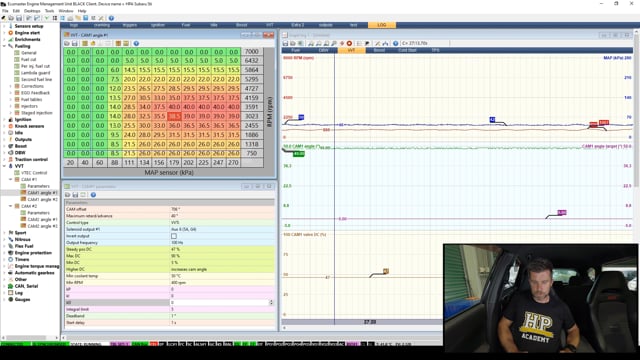Image resolution: width=640 pixels, height=360 pixels.
Task: Click the green checkmark icon in the main toolbar
Action: (x=47, y=18)
